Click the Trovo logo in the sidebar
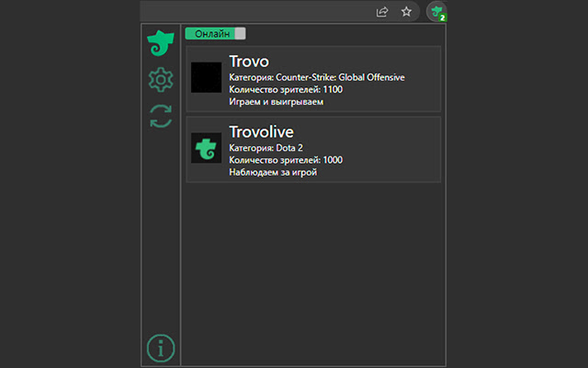 click(161, 43)
